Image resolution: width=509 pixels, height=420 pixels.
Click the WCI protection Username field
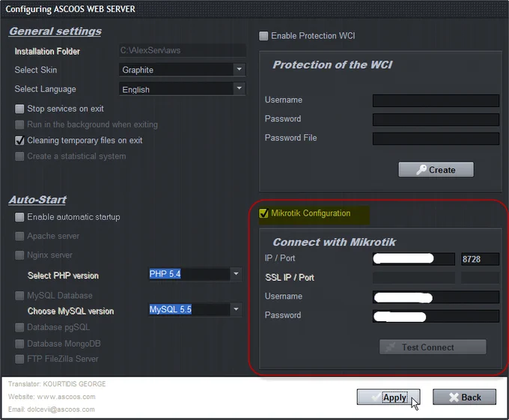point(436,100)
